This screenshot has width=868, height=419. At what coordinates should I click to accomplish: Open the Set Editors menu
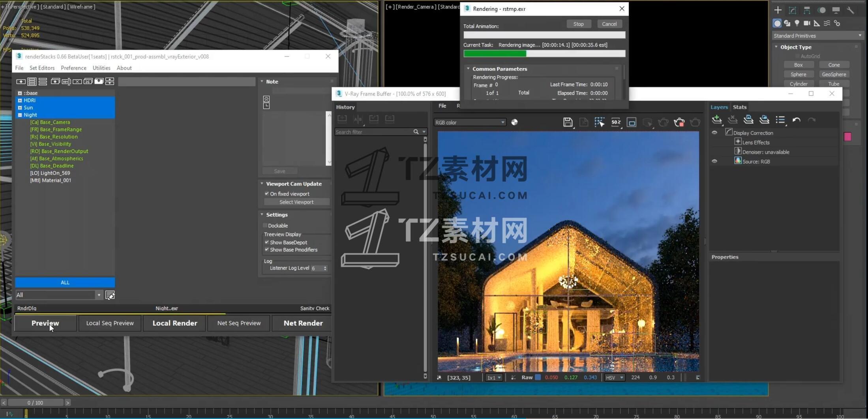pyautogui.click(x=42, y=68)
